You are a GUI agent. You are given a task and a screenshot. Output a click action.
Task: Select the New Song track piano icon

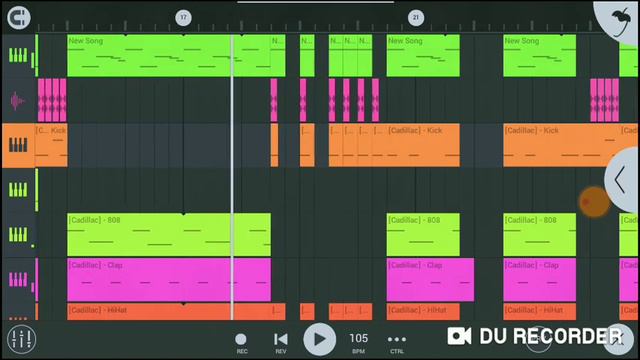coord(18,55)
